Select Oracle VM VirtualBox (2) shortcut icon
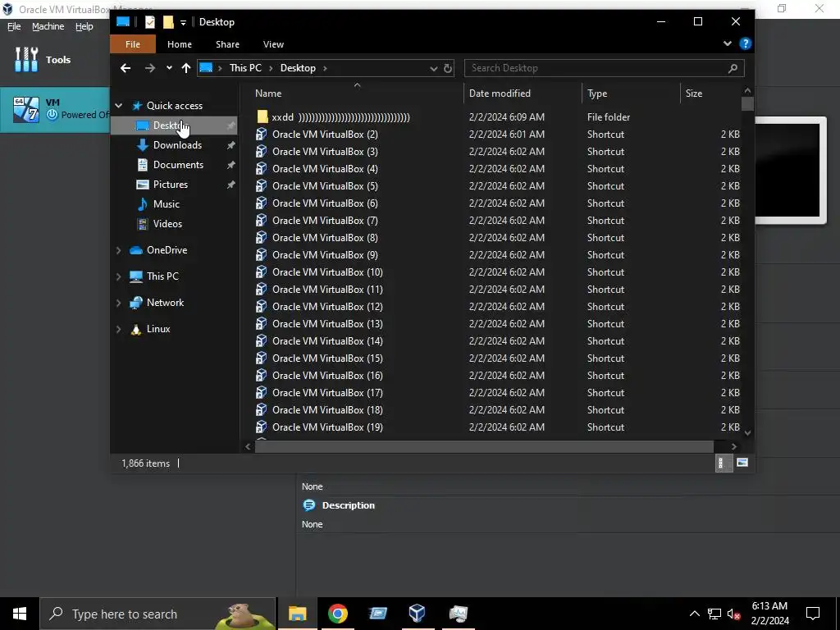This screenshot has width=840, height=630. pyautogui.click(x=262, y=134)
